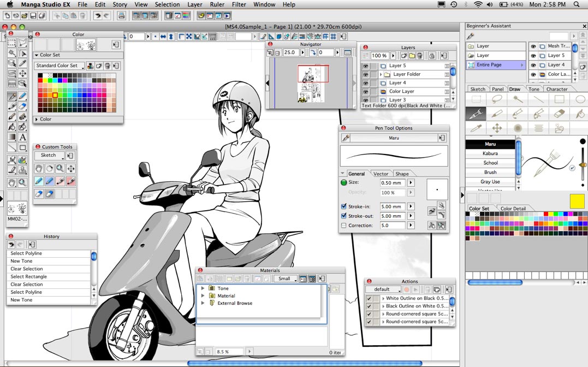Click the yellow current color swatch
This screenshot has height=367, width=588.
[577, 201]
